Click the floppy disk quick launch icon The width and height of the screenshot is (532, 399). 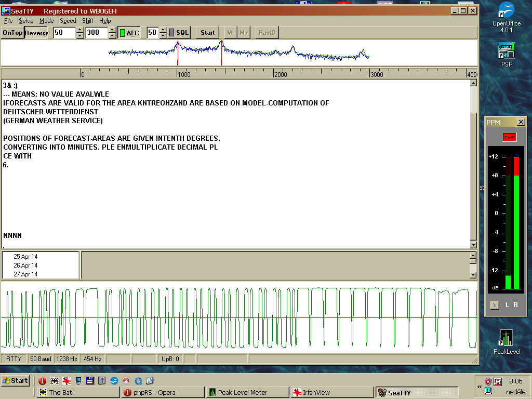point(90,381)
